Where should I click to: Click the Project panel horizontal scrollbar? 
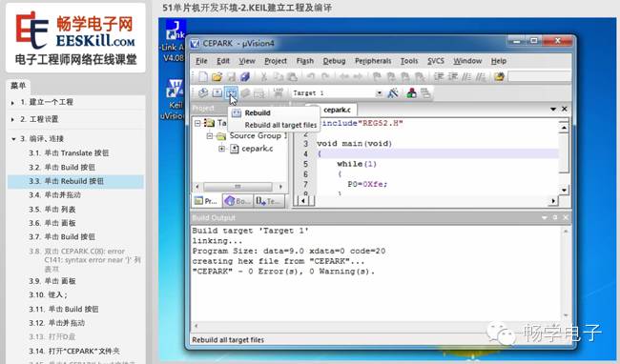pyautogui.click(x=238, y=187)
